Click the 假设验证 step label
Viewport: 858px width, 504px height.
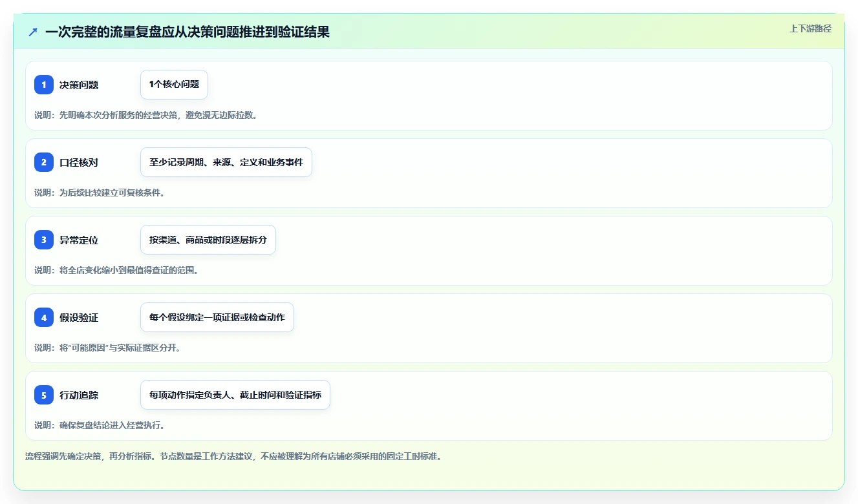(x=79, y=317)
